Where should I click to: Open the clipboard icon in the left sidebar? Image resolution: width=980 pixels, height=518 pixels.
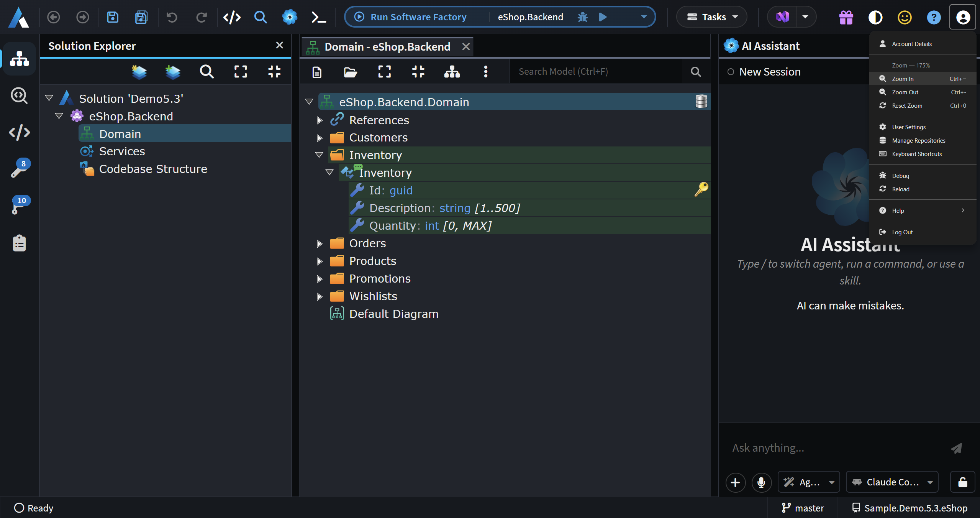[x=20, y=243]
